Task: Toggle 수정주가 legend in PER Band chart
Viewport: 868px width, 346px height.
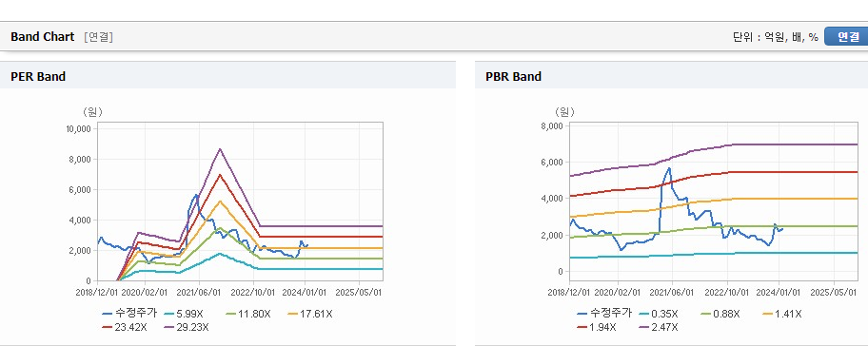Action: [130, 314]
